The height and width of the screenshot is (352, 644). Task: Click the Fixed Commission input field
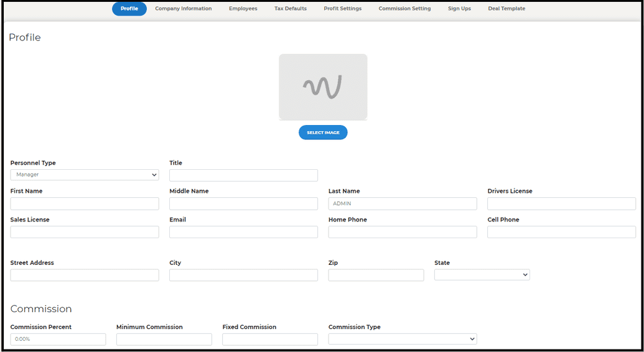270,340
